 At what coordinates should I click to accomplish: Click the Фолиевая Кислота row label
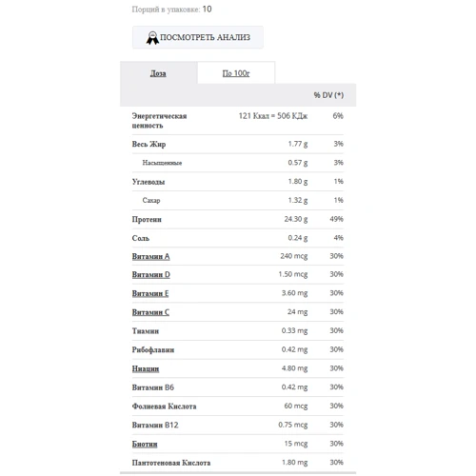pyautogui.click(x=165, y=407)
